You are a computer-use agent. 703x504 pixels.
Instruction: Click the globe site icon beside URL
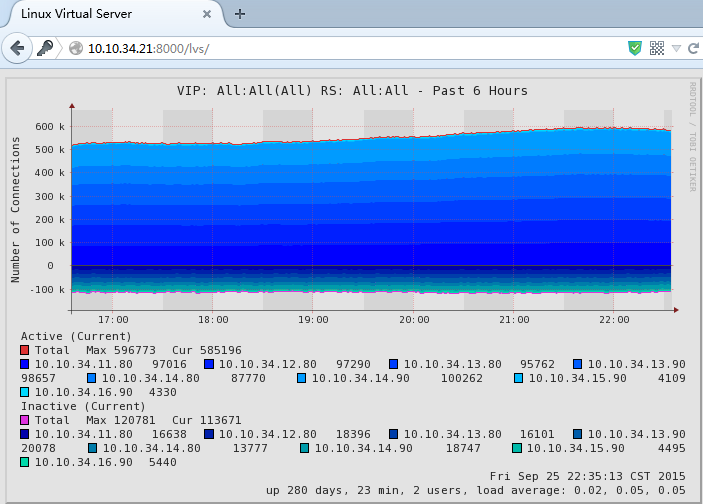(76, 48)
